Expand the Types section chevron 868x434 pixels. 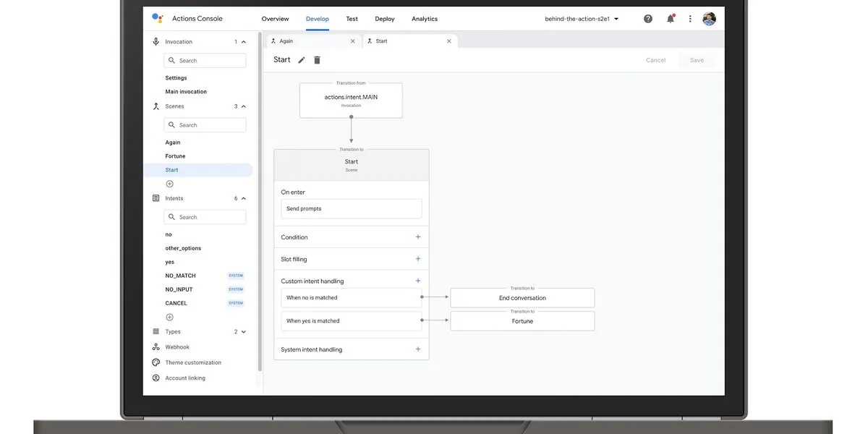coord(244,332)
